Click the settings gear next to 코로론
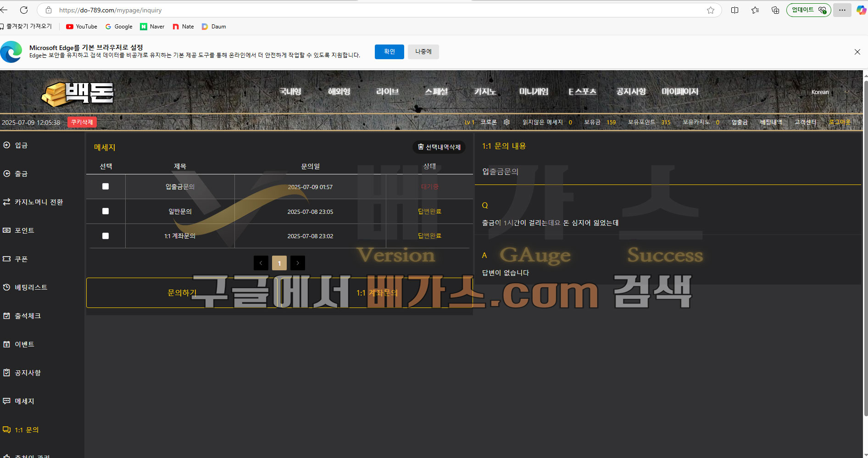This screenshot has height=458, width=868. click(506, 122)
